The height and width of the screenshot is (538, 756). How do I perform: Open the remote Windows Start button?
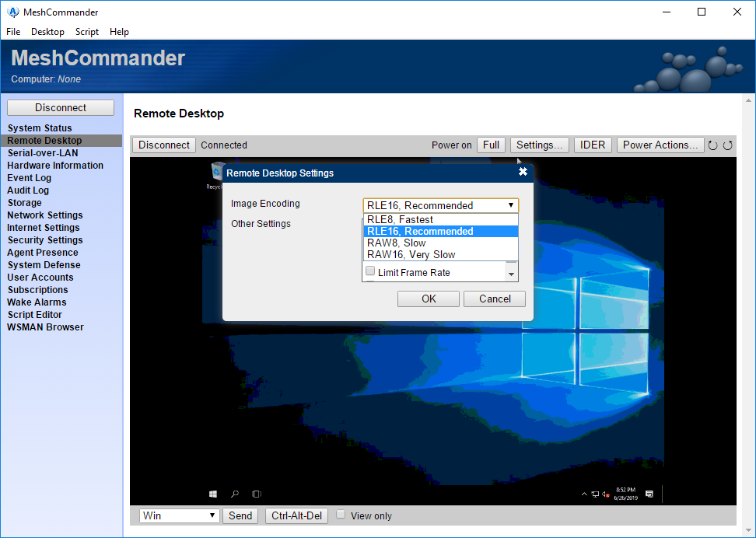click(212, 494)
